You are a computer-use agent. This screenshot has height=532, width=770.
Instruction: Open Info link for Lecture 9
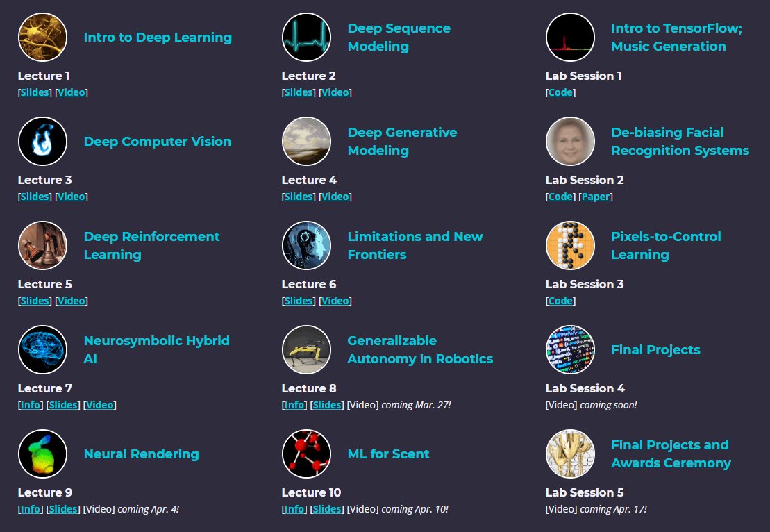31,509
